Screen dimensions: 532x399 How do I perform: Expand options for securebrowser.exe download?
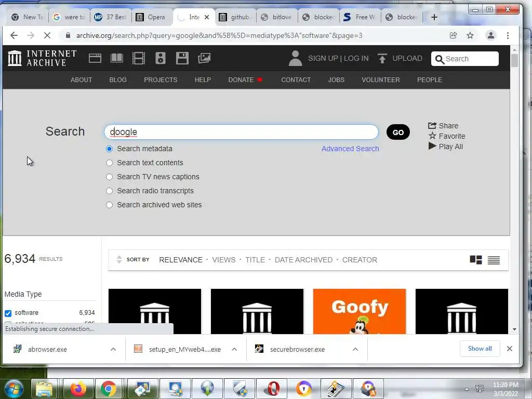click(x=355, y=349)
